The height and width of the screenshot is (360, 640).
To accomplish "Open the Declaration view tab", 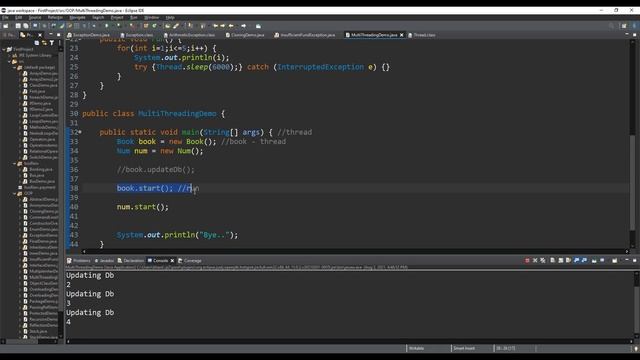I will click(x=131, y=260).
